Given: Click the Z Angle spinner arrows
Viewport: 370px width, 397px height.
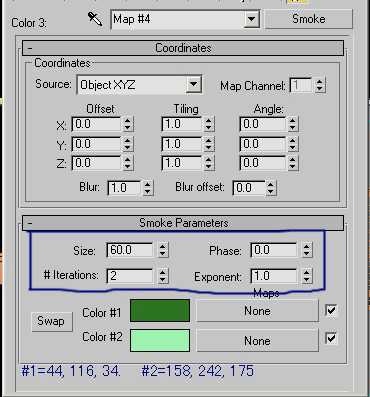Looking at the screenshot, I should (293, 163).
